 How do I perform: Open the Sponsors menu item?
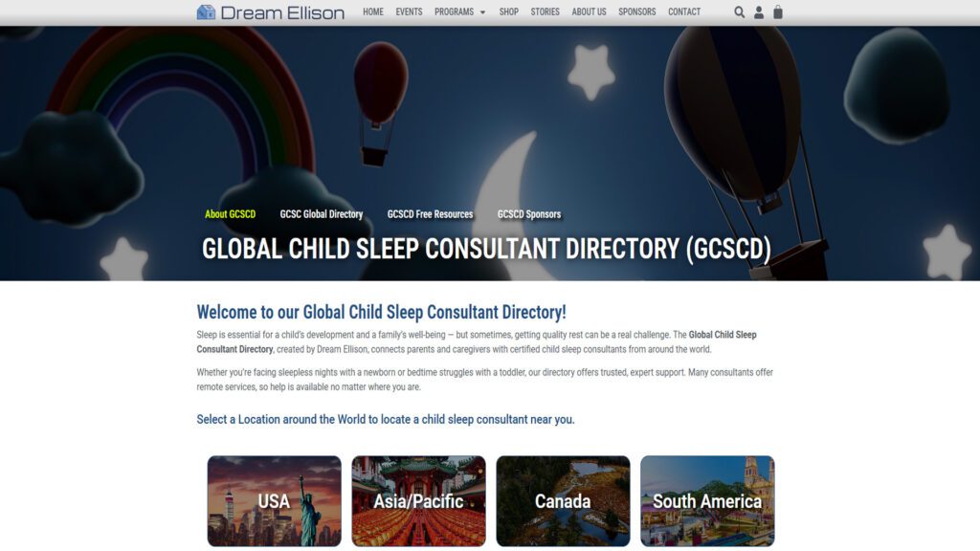click(x=636, y=12)
